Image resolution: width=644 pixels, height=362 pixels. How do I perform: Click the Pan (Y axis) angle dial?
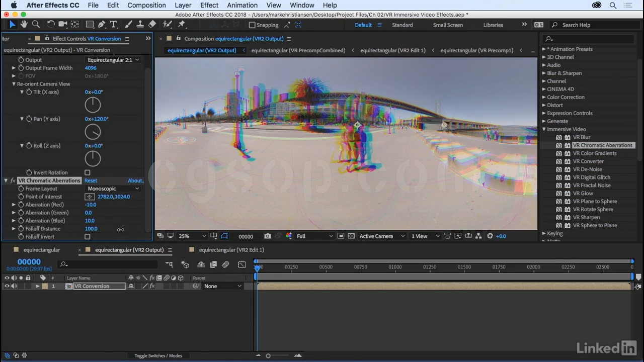(x=93, y=132)
